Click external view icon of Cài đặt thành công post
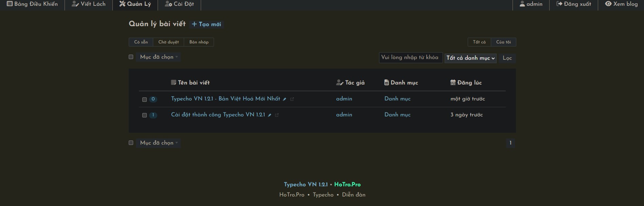This screenshot has height=206, width=644. click(x=277, y=115)
